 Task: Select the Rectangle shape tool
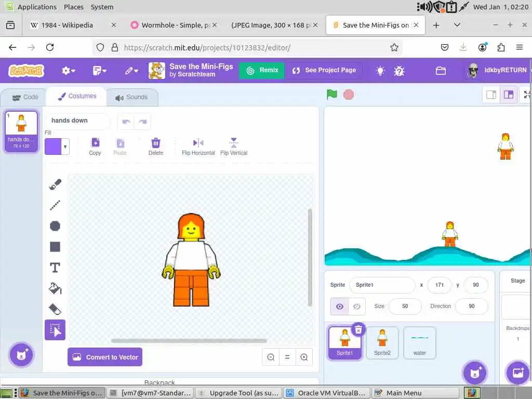(55, 247)
